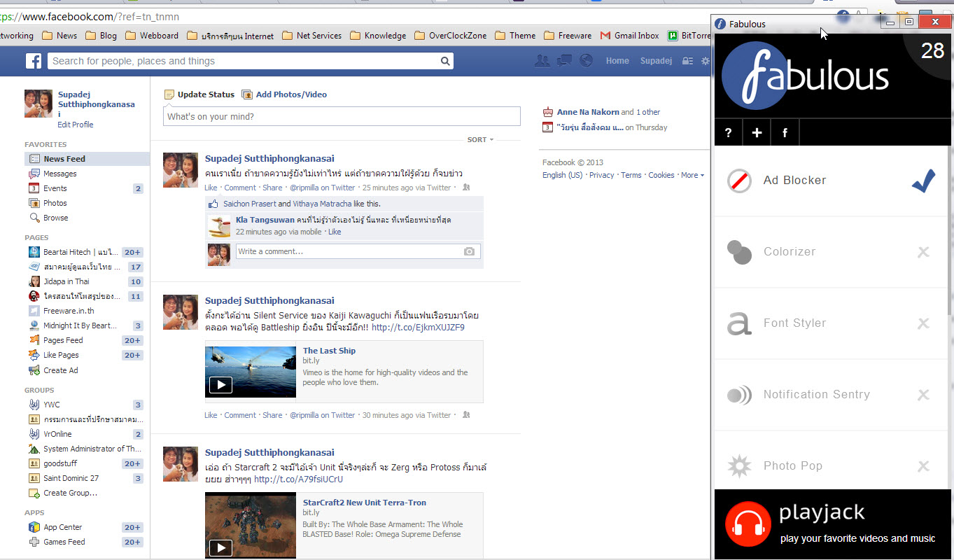Open the YWC group
Viewport: 954px width, 560px height.
51,405
